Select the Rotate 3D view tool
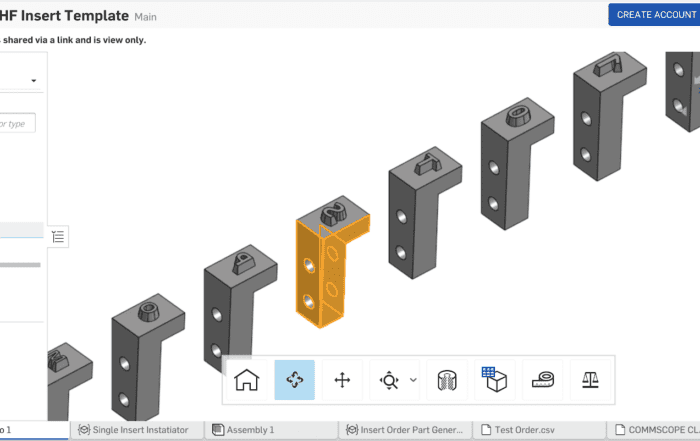Screen dimensions: 700x441 pos(295,380)
